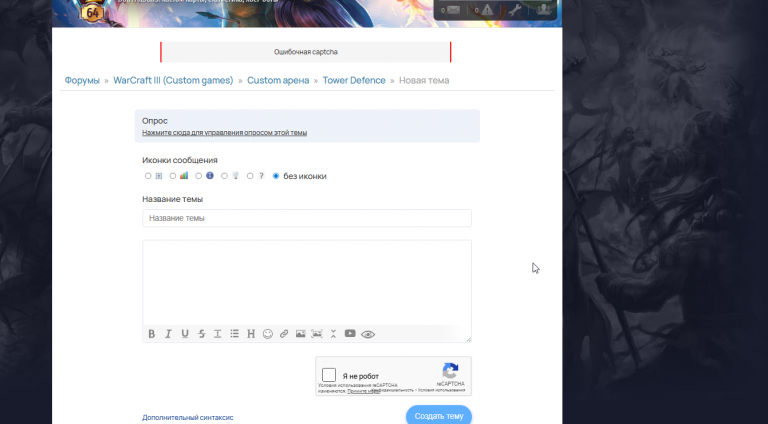Insert an image with picture icon
768x424 pixels.
click(x=300, y=334)
